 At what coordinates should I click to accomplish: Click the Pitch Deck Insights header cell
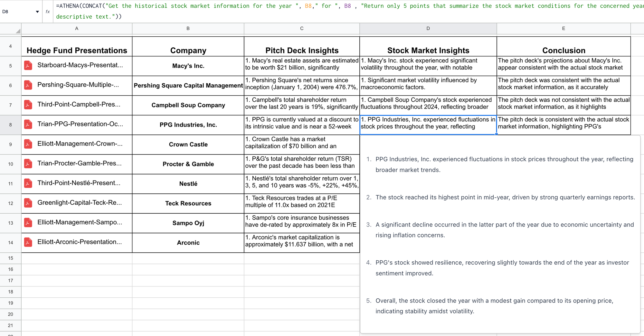click(302, 47)
